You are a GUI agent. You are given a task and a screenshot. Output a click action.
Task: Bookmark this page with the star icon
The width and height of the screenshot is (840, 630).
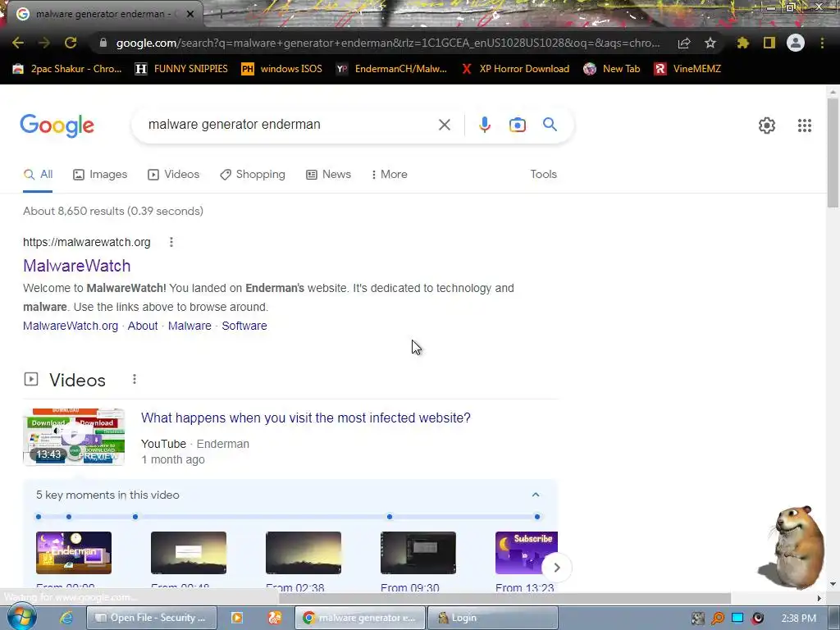point(710,43)
